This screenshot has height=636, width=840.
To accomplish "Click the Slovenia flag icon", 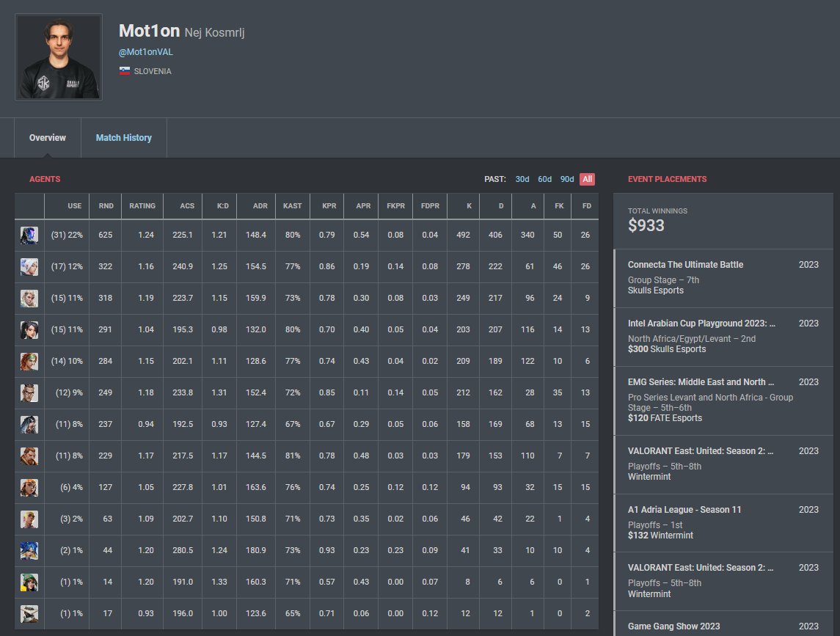I will (124, 71).
